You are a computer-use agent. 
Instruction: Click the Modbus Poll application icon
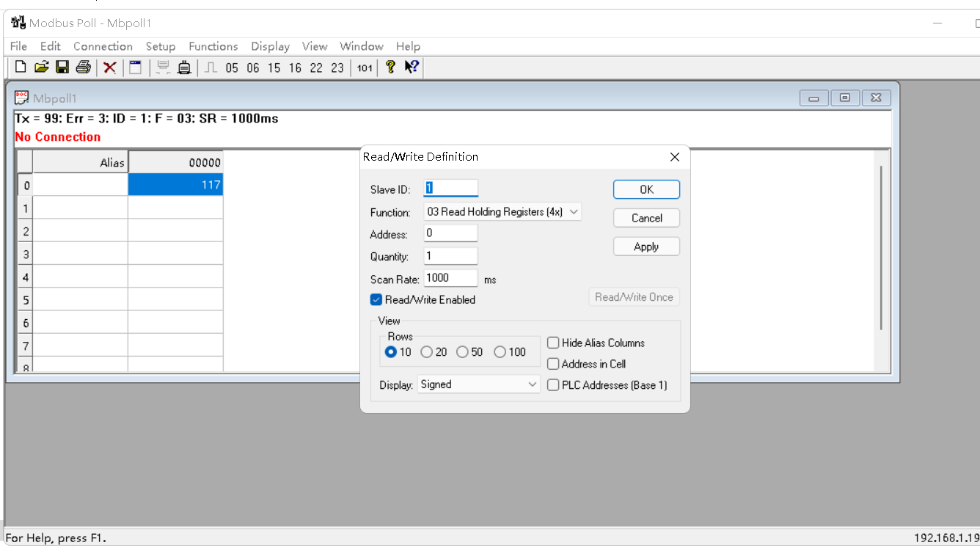coord(18,23)
